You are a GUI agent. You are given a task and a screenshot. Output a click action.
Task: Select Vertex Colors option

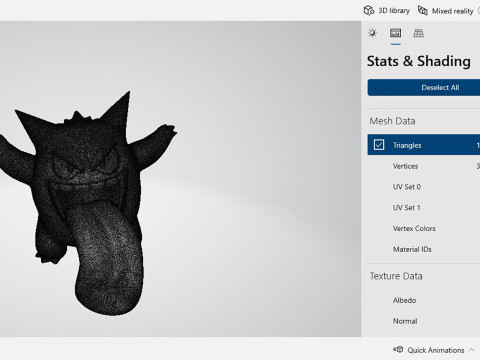(424, 228)
